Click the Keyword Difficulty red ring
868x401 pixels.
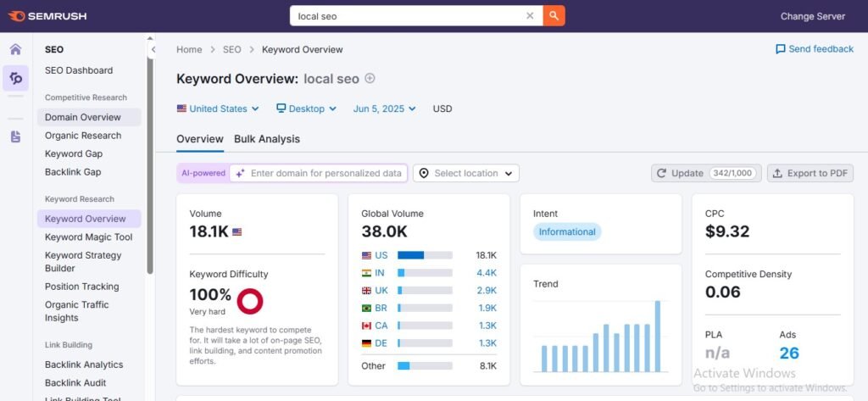coord(250,301)
